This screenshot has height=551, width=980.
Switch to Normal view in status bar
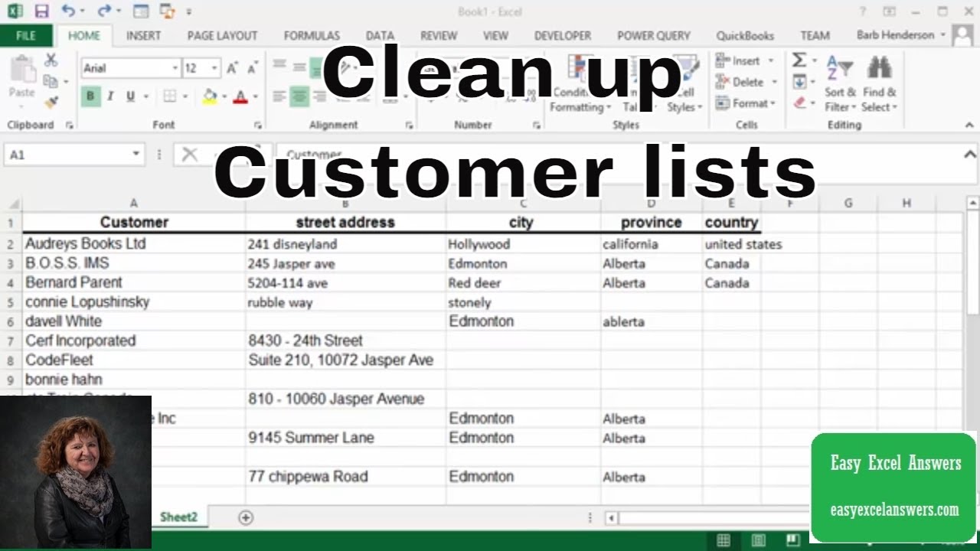723,540
